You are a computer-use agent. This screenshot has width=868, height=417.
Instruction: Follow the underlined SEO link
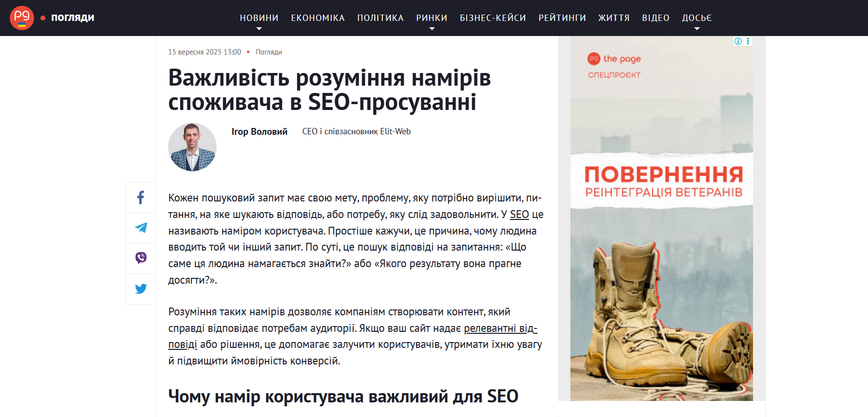coord(519,215)
